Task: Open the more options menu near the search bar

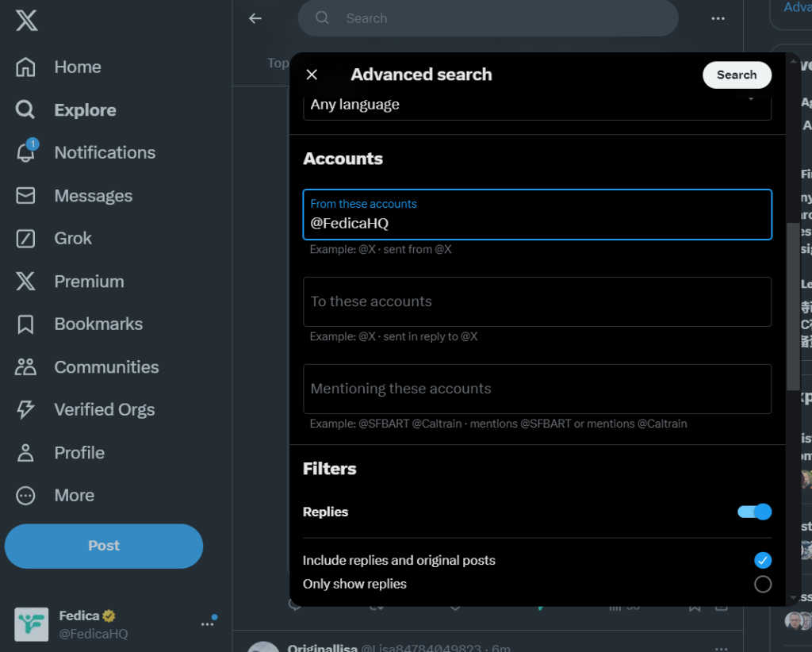Action: coord(718,18)
